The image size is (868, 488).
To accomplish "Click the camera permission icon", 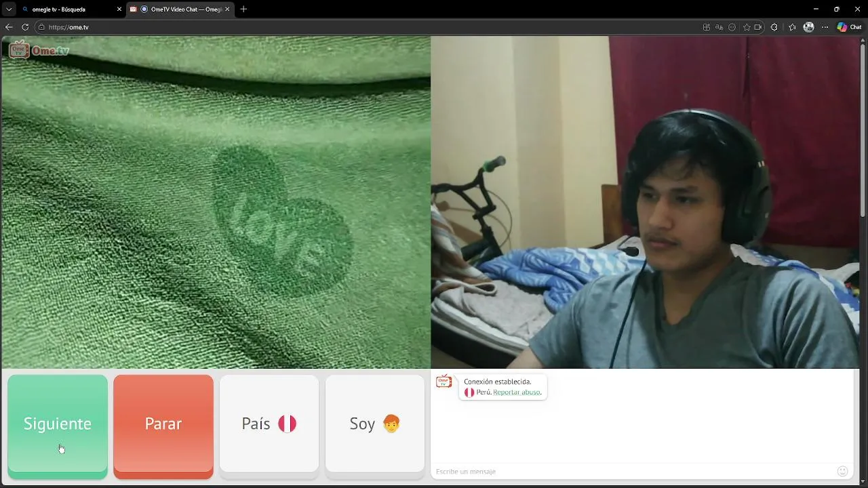I will [758, 27].
